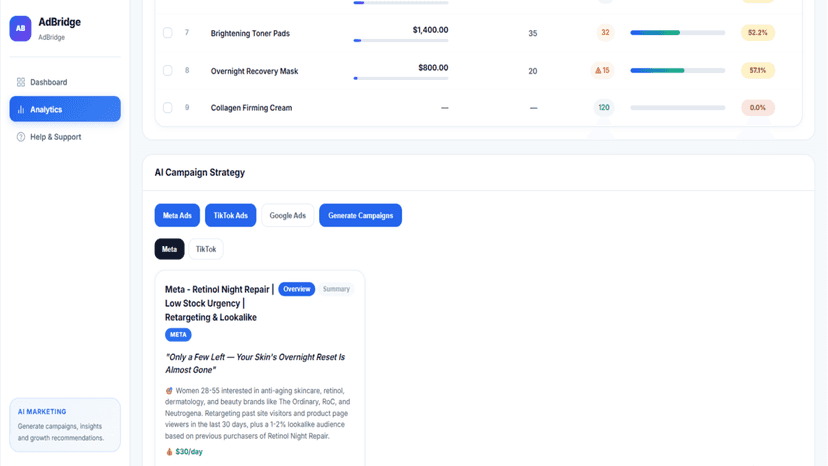Click margin bar for Overnight Recovery Mask
Image resolution: width=828 pixels, height=466 pixels.
tap(678, 70)
